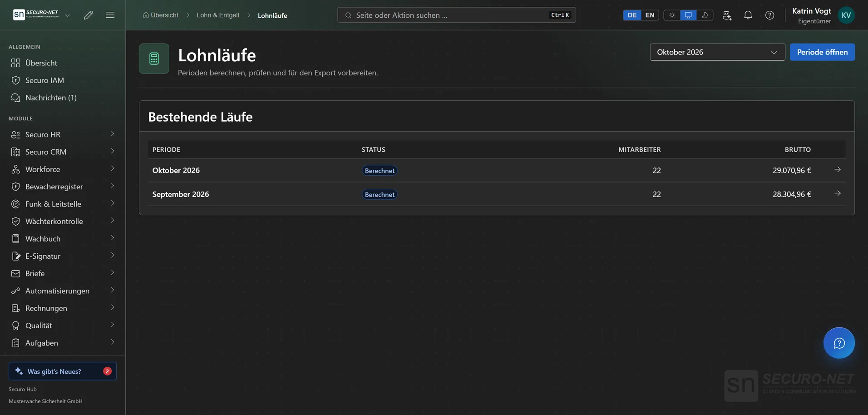
Task: Click the pencil edit icon in header
Action: 89,15
